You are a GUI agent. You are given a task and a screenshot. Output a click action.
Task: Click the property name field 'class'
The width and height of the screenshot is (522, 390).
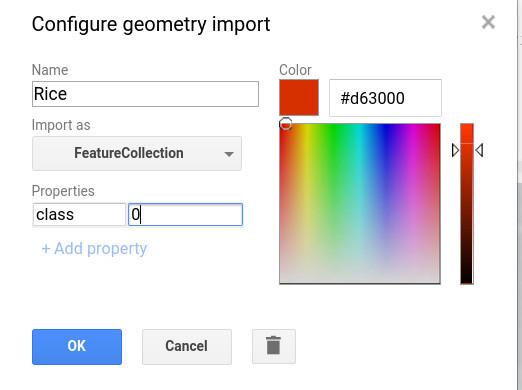79,215
